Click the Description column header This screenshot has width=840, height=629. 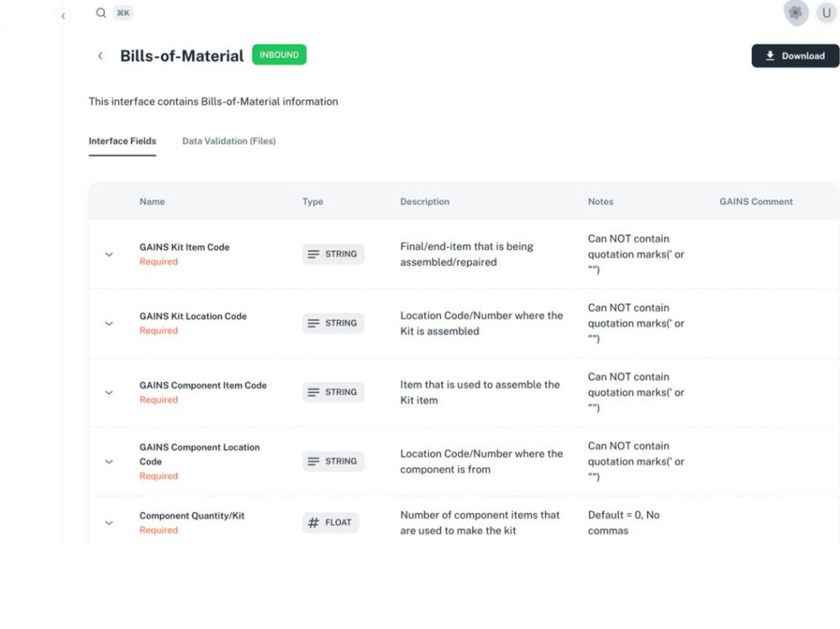pos(425,202)
